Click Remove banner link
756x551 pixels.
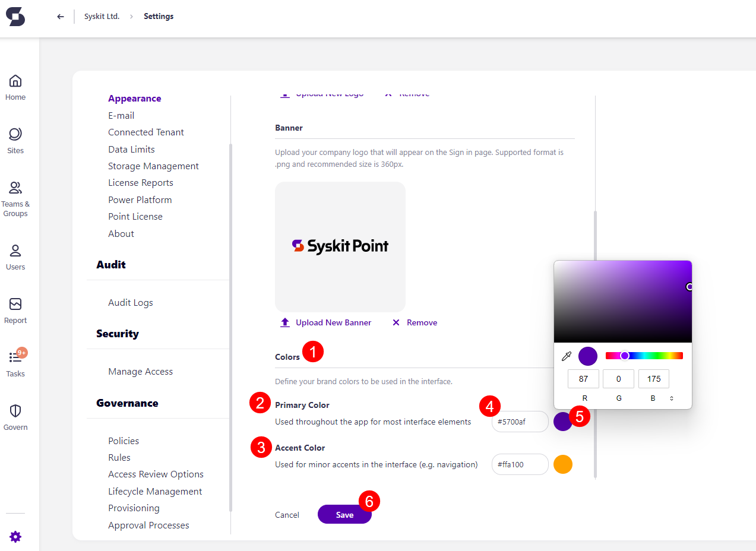coord(422,322)
